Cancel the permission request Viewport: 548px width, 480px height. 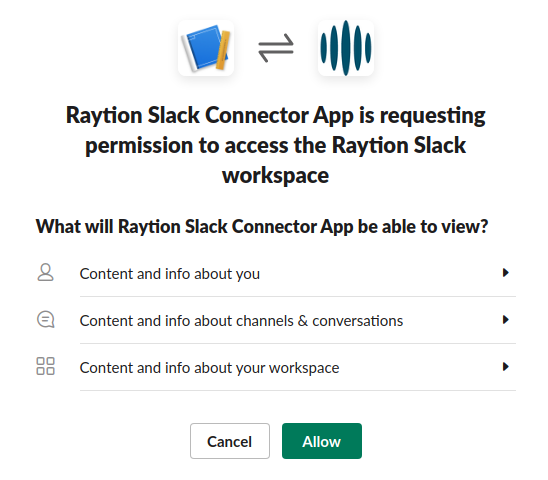230,441
